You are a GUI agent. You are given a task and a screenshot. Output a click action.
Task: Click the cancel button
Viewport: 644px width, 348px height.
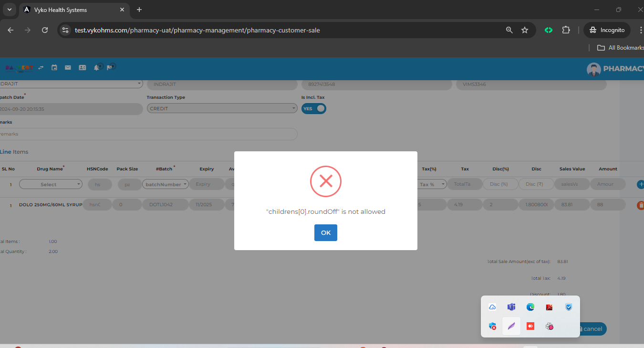[592, 329]
